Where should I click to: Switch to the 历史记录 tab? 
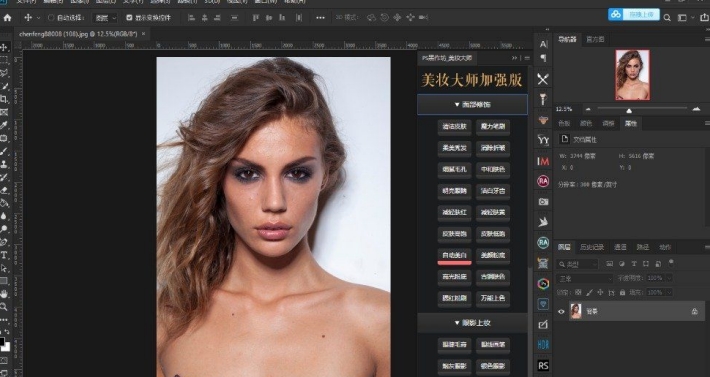coord(592,247)
